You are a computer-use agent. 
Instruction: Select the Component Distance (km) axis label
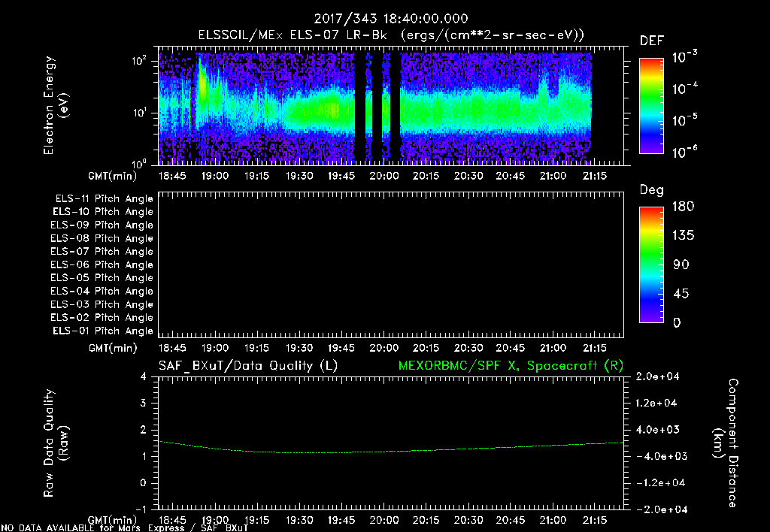tap(726, 443)
